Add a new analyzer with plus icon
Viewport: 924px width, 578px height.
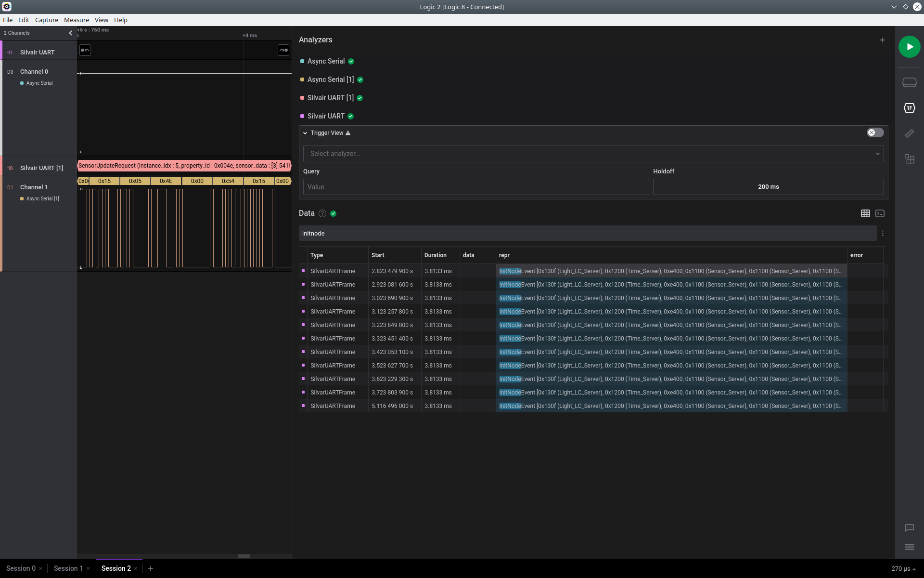point(882,40)
